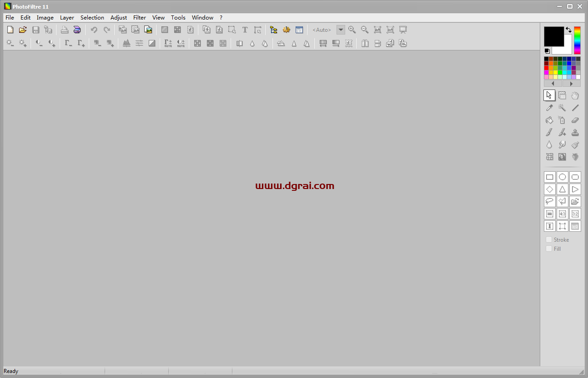Select the Line tool

(575, 108)
